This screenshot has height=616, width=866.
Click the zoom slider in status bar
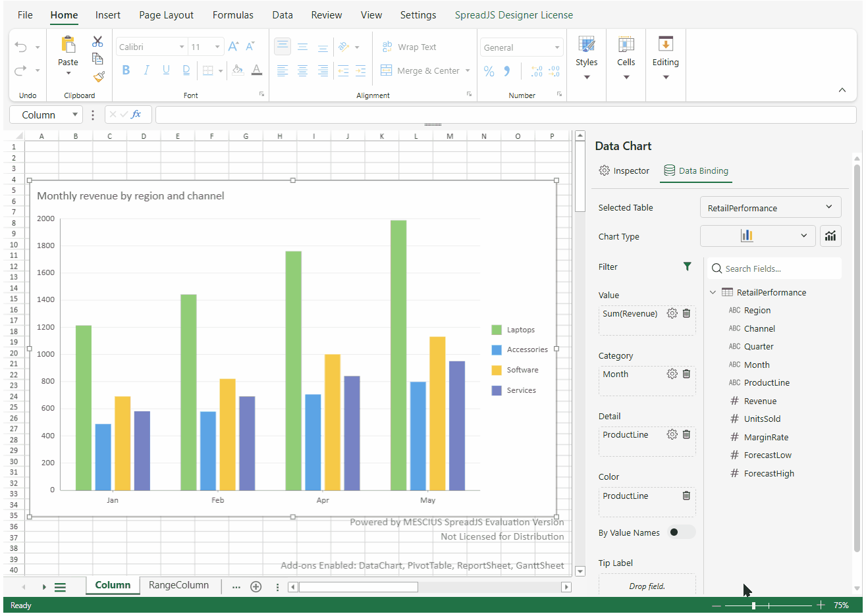pyautogui.click(x=769, y=605)
